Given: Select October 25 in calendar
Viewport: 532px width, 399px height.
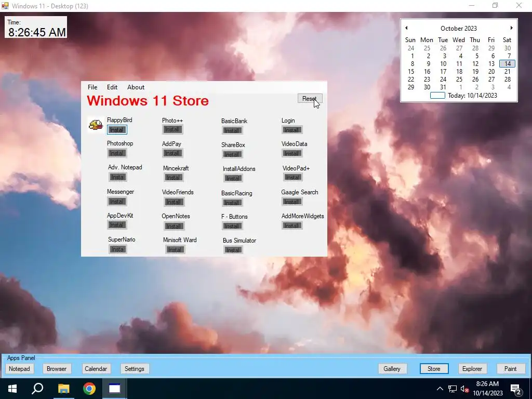Looking at the screenshot, I should coord(459,79).
